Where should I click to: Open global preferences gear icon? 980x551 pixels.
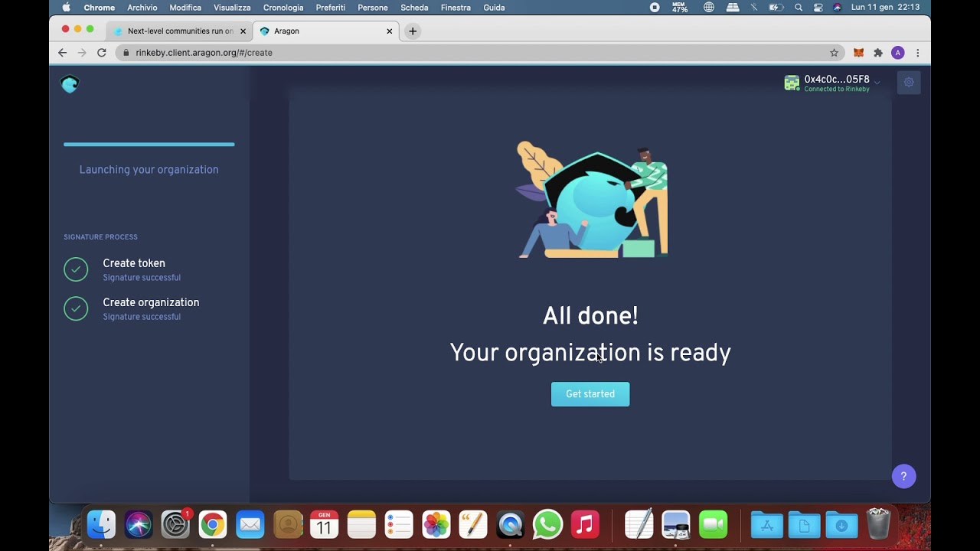(909, 83)
